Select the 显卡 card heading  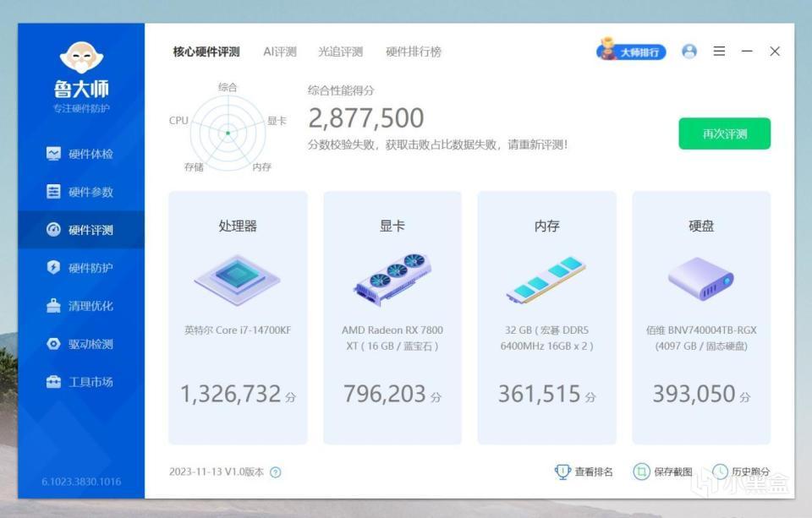tap(392, 226)
